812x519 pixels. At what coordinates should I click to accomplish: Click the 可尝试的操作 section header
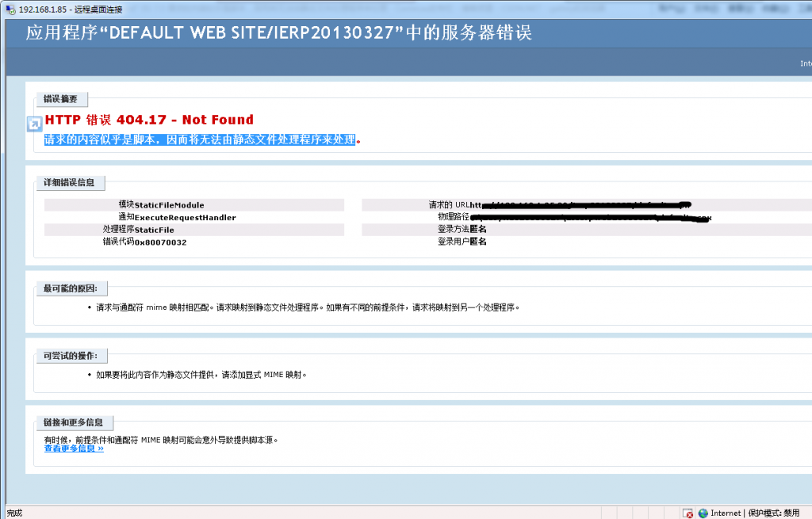75,356
